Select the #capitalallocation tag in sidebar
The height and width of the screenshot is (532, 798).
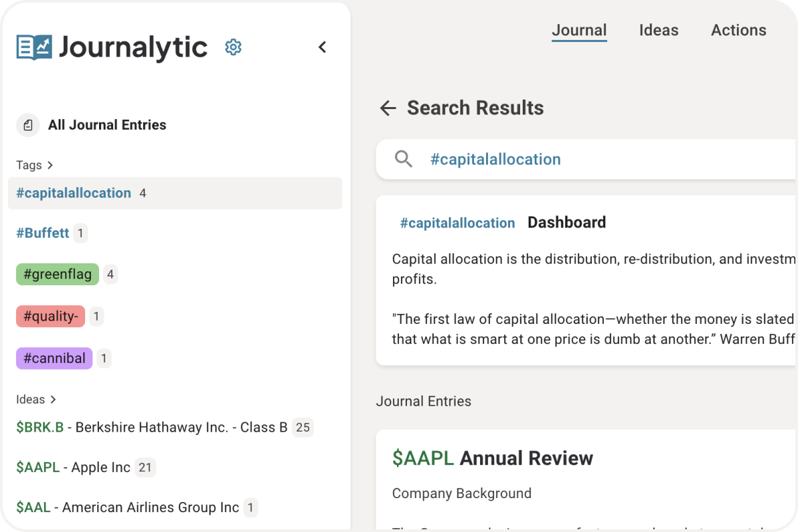click(x=176, y=193)
